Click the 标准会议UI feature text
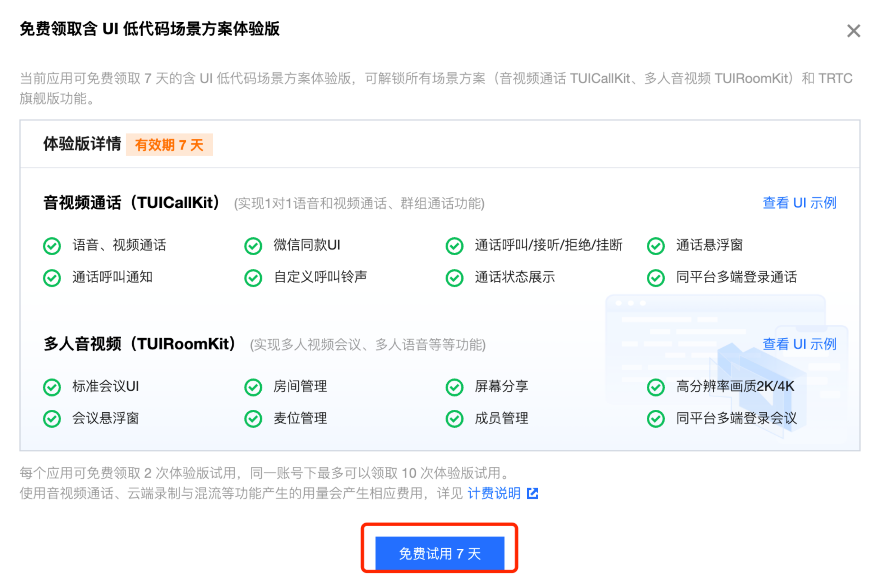The height and width of the screenshot is (588, 880). [x=105, y=386]
